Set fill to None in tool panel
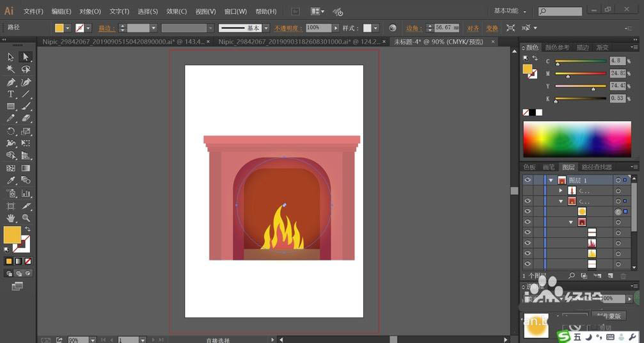644x343 pixels. [x=28, y=261]
